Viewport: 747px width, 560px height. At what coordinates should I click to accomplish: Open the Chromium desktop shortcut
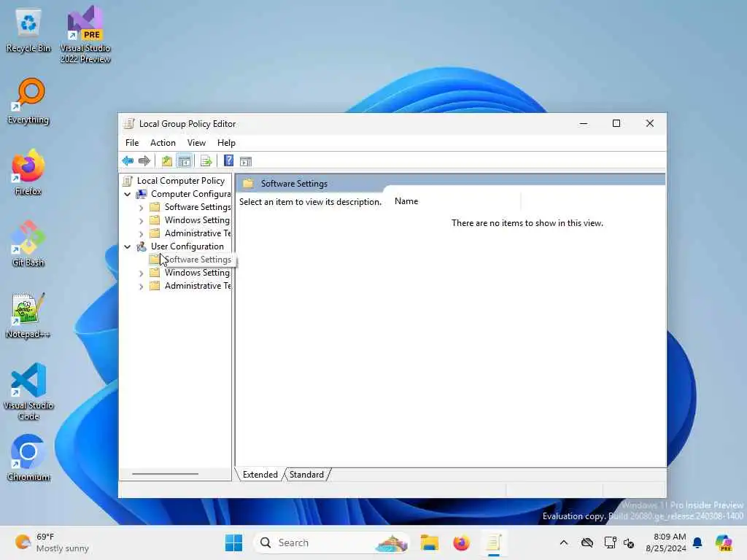28,458
